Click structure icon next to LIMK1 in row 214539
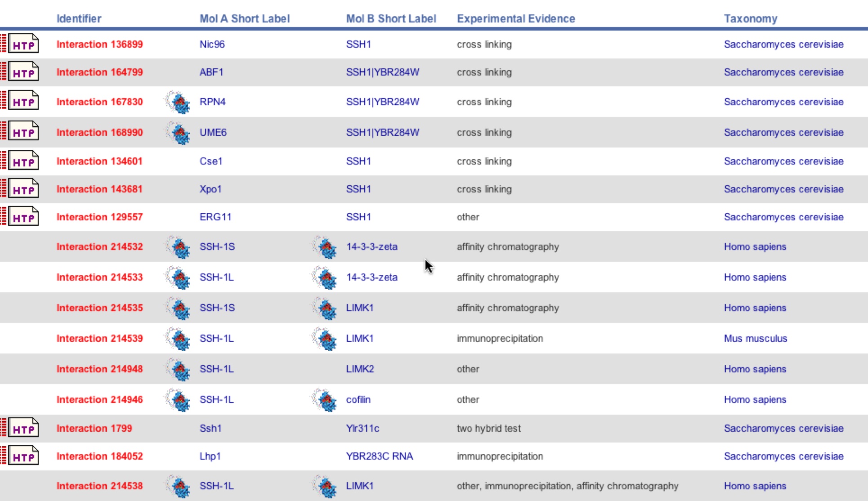Viewport: 868px width, 501px height. pos(325,339)
